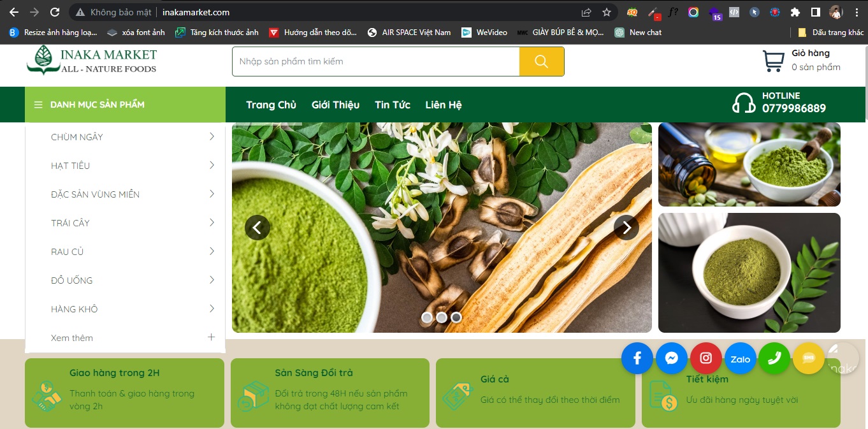Open Zalo chat icon
The image size is (868, 429).
[x=740, y=358]
